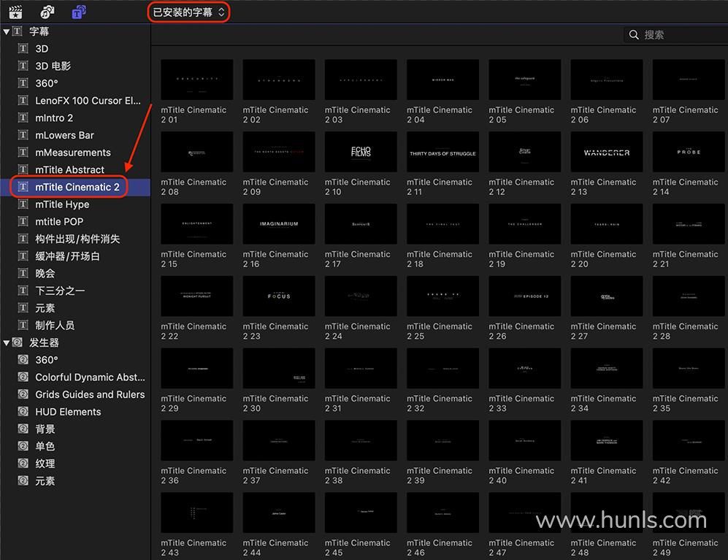
Task: Open the Libraries sidebar clapperboard icon
Action: pyautogui.click(x=15, y=12)
